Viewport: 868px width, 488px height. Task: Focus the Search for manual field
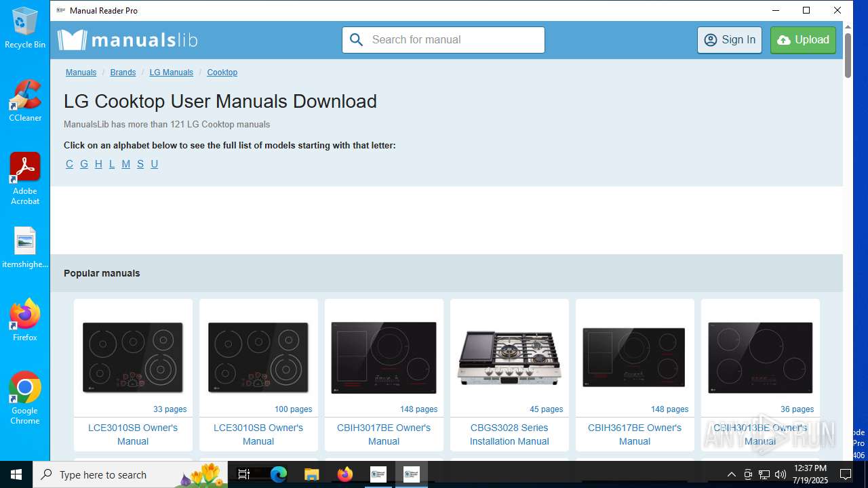[443, 40]
